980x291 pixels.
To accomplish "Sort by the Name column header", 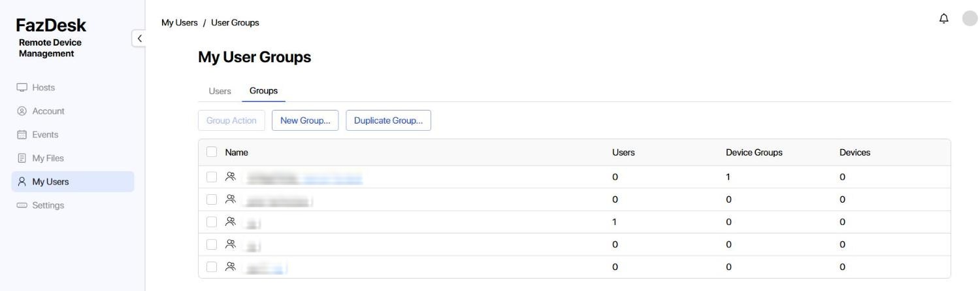I will (x=237, y=152).
